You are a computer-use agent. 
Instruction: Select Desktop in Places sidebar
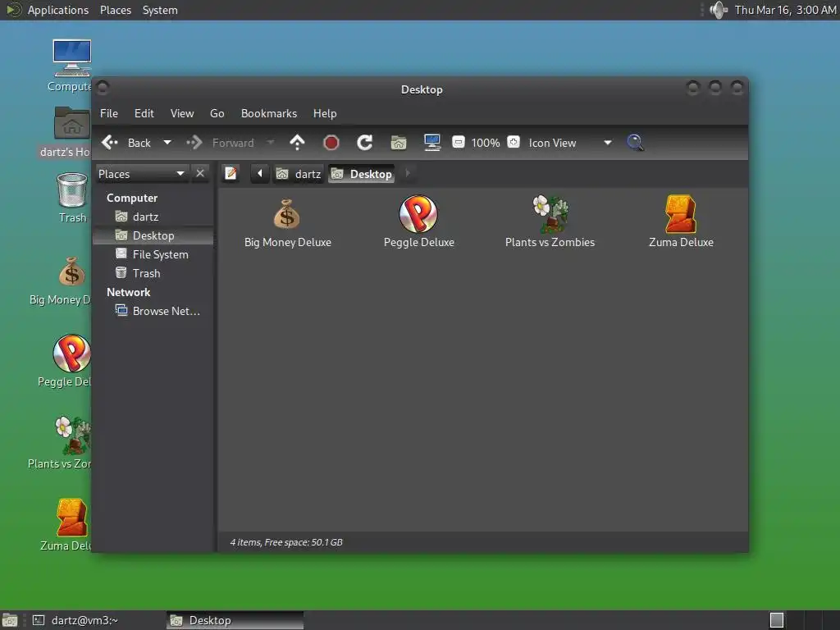click(x=153, y=235)
